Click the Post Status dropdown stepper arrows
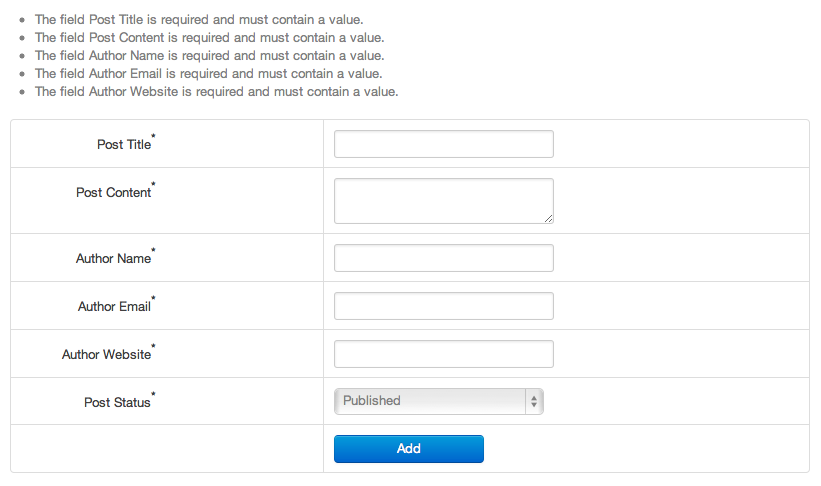The width and height of the screenshot is (821, 486). pos(534,402)
